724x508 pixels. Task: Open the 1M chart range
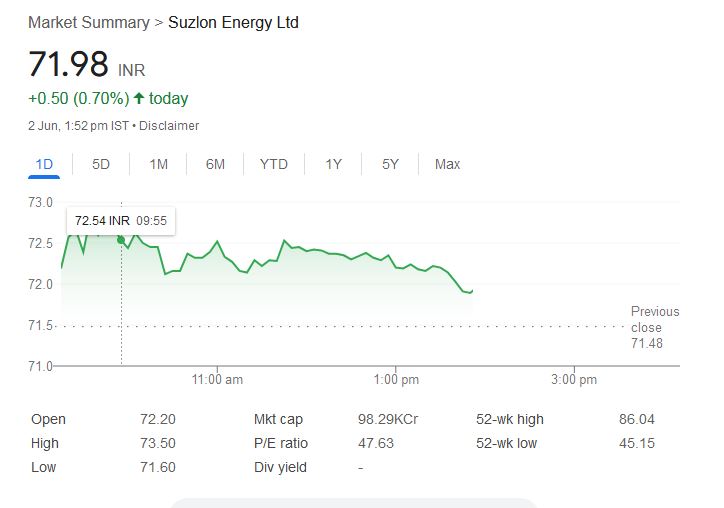point(158,164)
